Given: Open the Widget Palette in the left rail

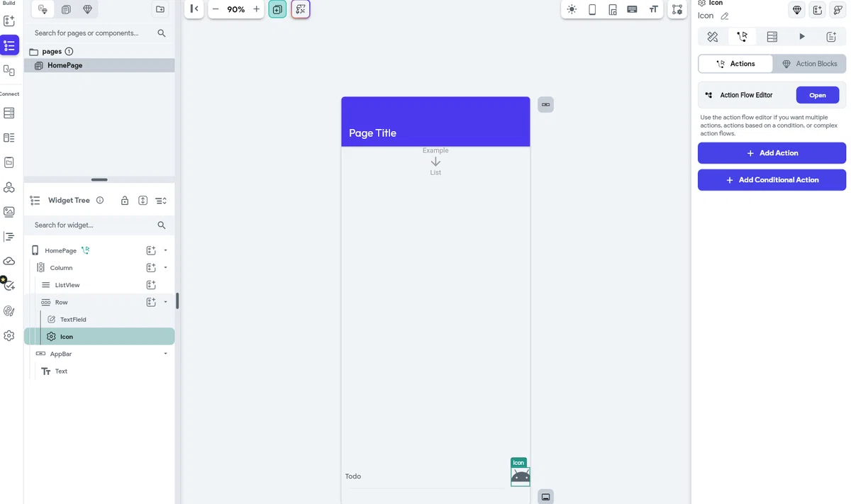Looking at the screenshot, I should (x=9, y=21).
